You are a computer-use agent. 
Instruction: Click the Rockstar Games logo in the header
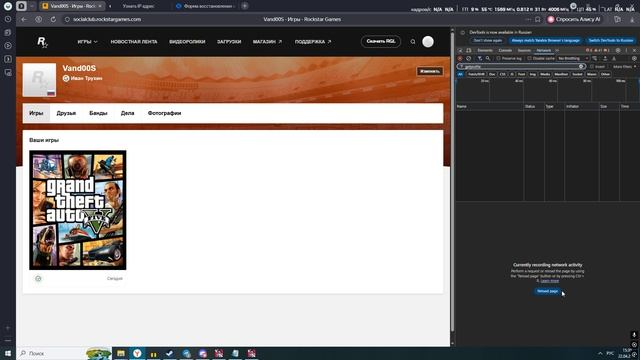42,42
